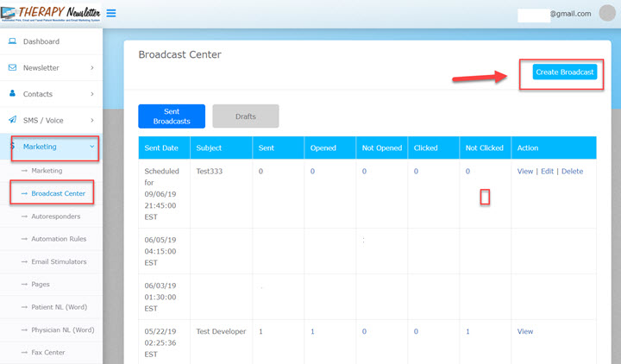The height and width of the screenshot is (364, 621).
Task: Click the Contacts person icon
Action: (x=13, y=93)
